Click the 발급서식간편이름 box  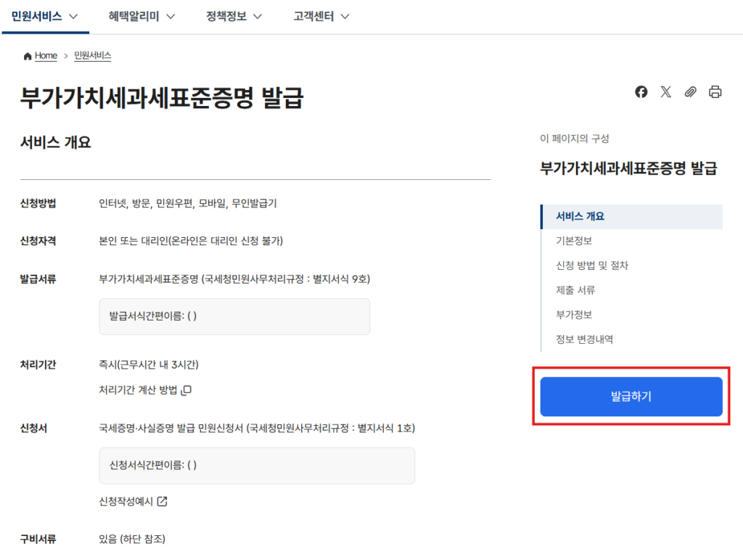234,316
